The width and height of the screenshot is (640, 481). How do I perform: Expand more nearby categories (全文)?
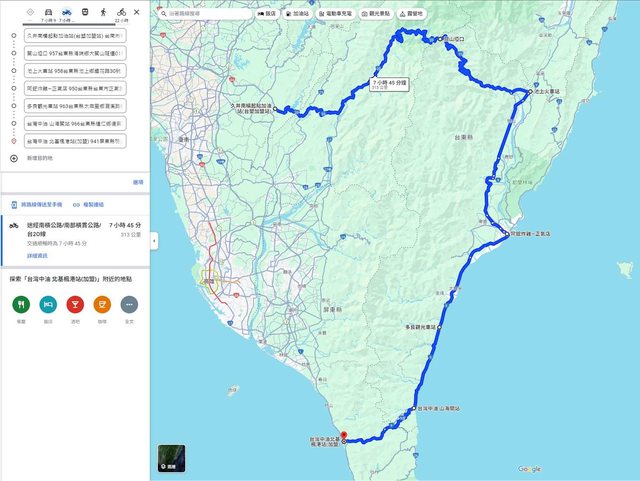(129, 304)
